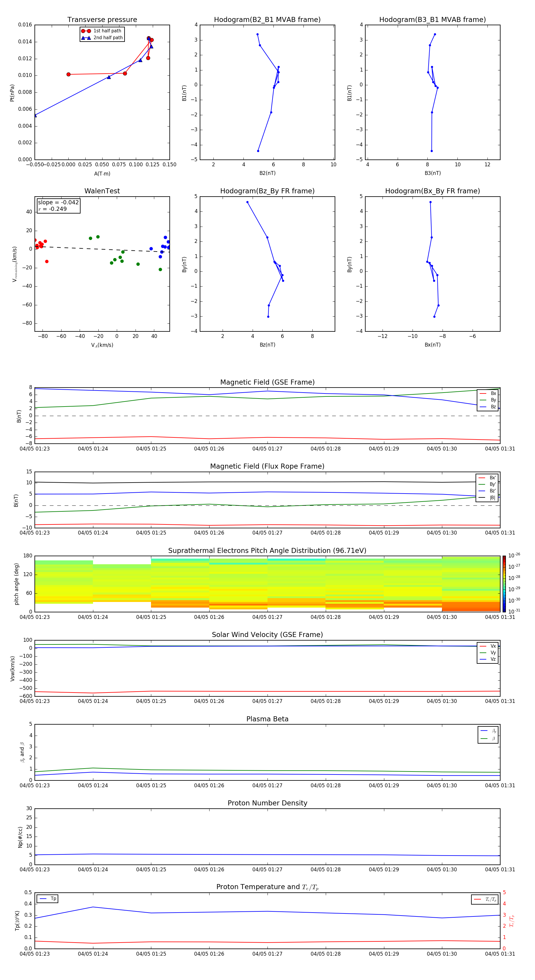Click the '1st half path' legend entry
Image resolution: width=535 pixels, height=980 pixels.
101,31
